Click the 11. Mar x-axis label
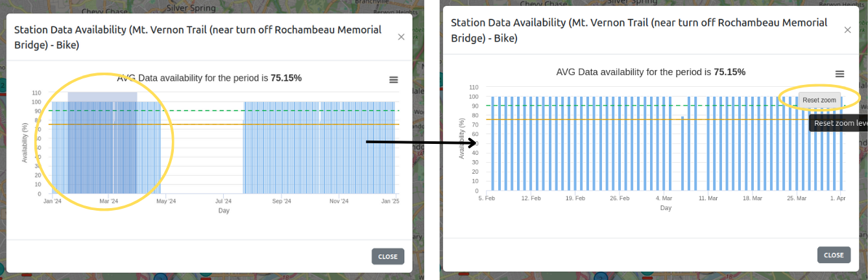Screen dimensions: 868x280 [x=708, y=198]
